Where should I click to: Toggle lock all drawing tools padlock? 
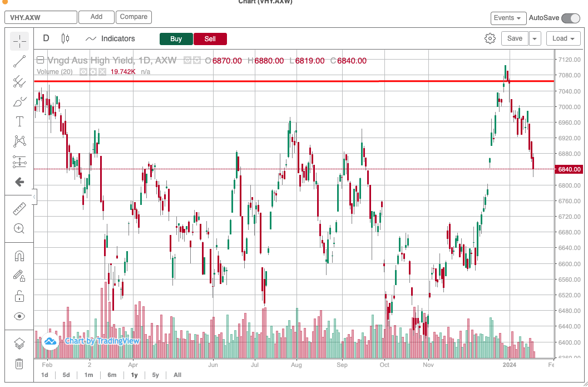click(19, 296)
